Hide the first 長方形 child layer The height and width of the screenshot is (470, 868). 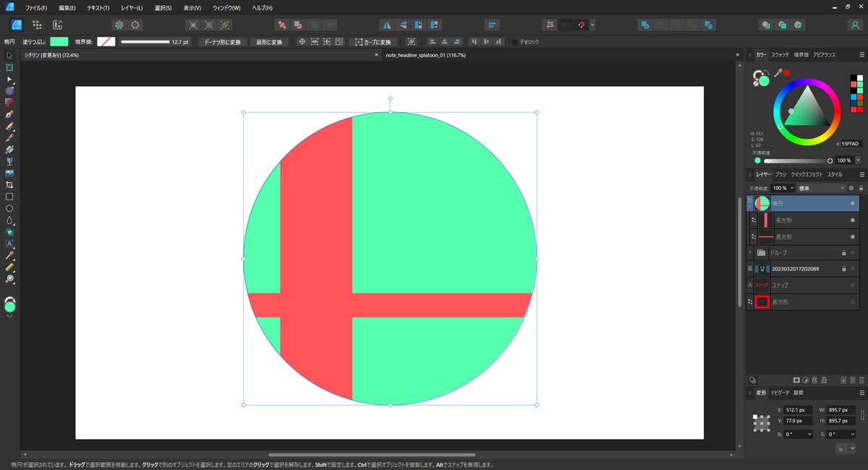853,220
